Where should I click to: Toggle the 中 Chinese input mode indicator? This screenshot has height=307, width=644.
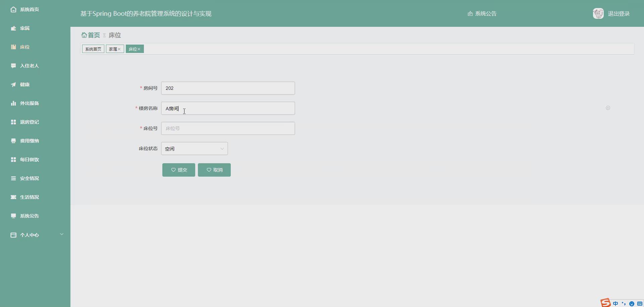click(x=615, y=304)
